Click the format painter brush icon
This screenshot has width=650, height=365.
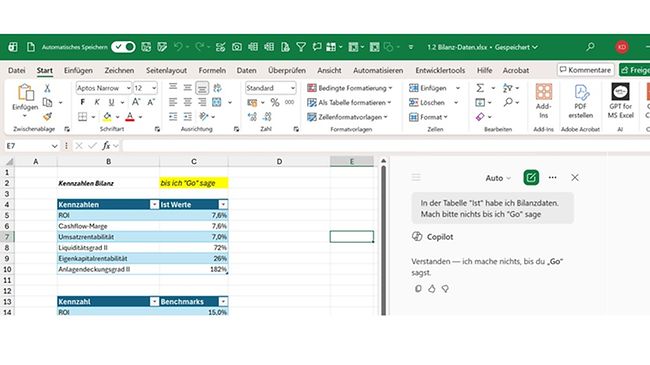pyautogui.click(x=47, y=117)
